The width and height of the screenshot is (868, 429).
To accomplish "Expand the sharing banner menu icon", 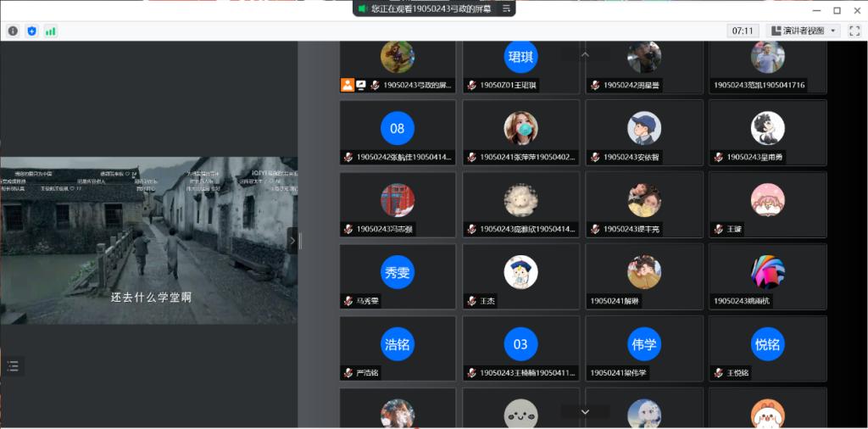I will (x=506, y=8).
